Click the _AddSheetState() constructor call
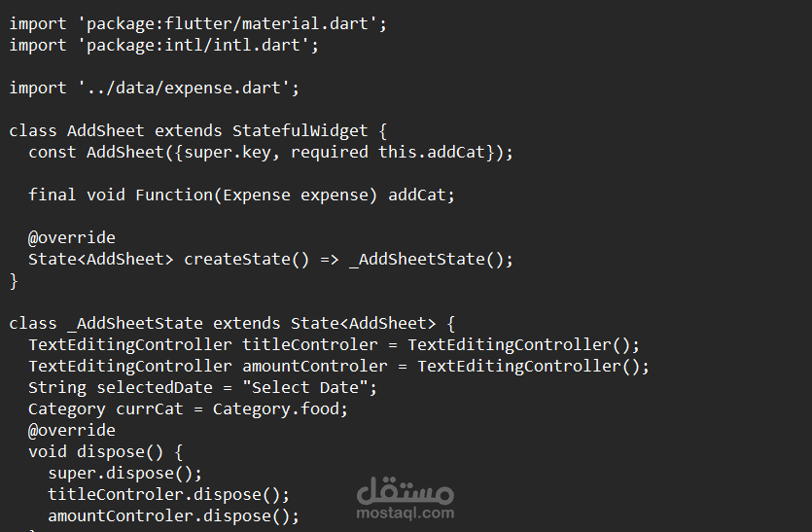The height and width of the screenshot is (532, 812). click(426, 259)
